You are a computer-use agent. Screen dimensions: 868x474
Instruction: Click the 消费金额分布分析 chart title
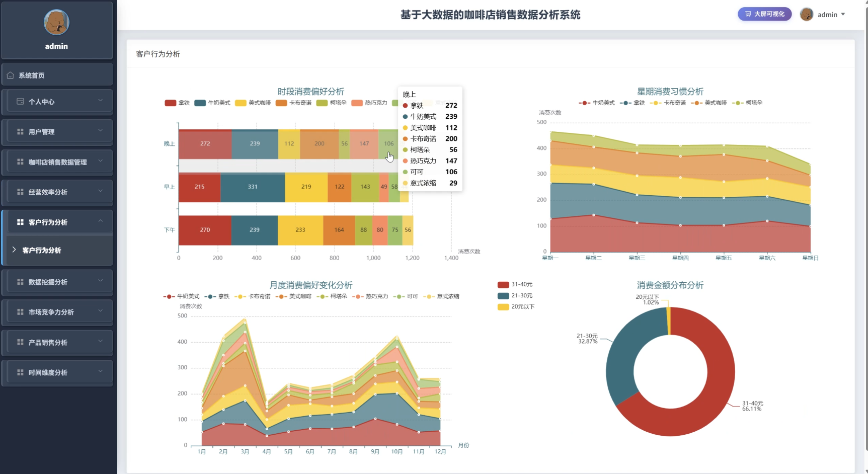click(x=670, y=285)
